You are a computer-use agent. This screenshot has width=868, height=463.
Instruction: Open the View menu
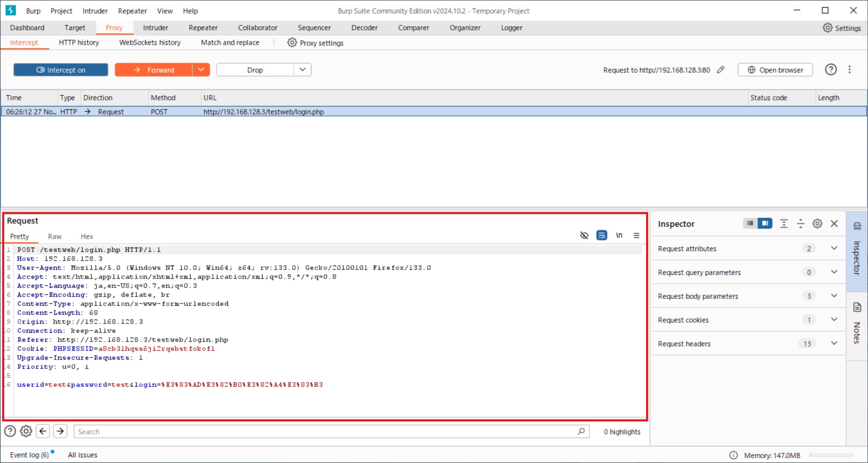(x=165, y=11)
